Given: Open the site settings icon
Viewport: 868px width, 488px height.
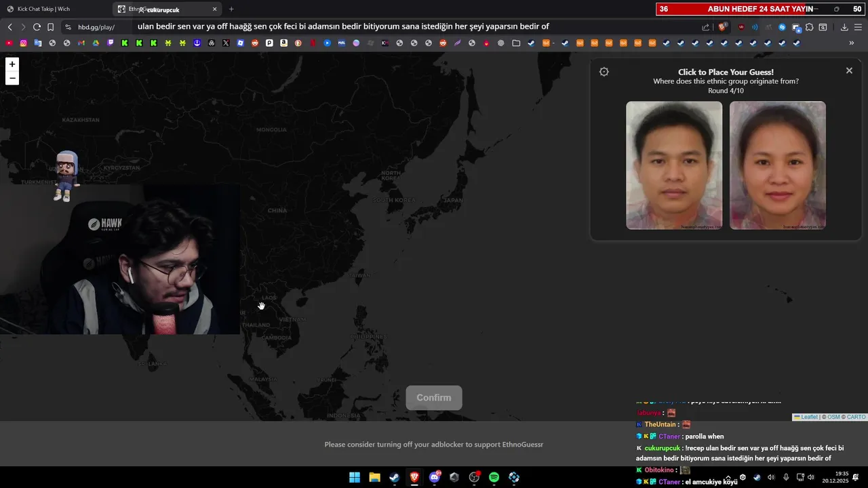Looking at the screenshot, I should click(x=68, y=27).
